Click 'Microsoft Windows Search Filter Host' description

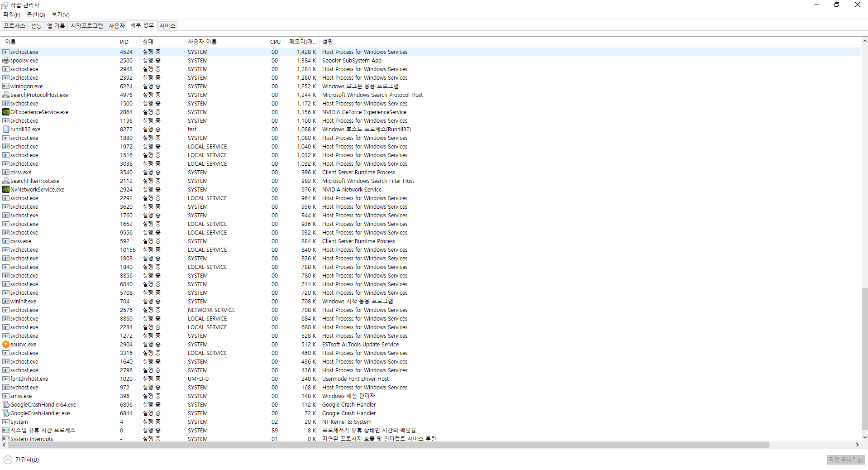click(368, 181)
